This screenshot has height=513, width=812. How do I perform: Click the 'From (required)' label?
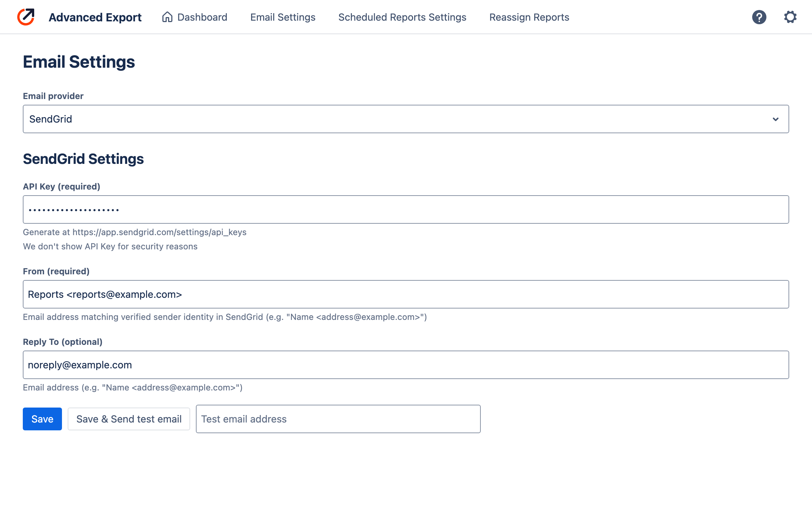click(56, 271)
